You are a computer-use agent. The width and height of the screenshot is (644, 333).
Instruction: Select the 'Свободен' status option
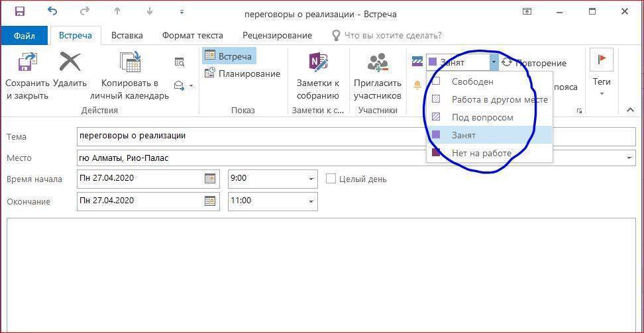(472, 81)
